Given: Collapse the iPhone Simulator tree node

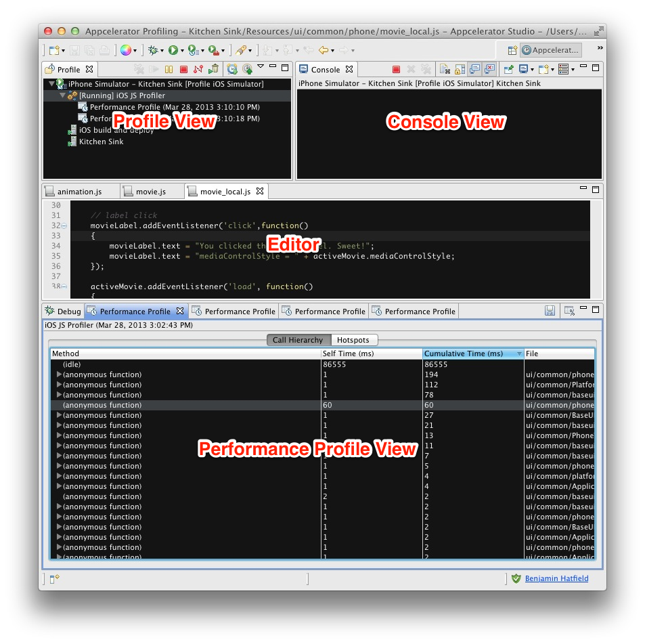Looking at the screenshot, I should point(51,84).
